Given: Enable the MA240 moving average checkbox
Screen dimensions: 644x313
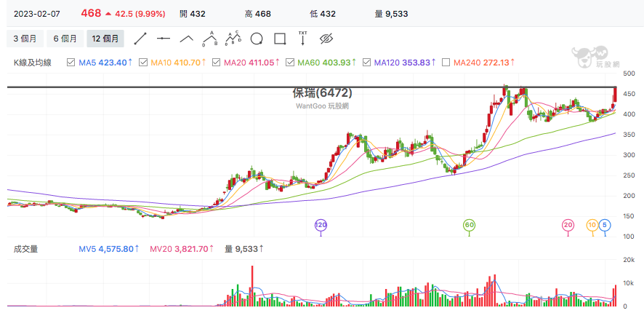Looking at the screenshot, I should (446, 63).
